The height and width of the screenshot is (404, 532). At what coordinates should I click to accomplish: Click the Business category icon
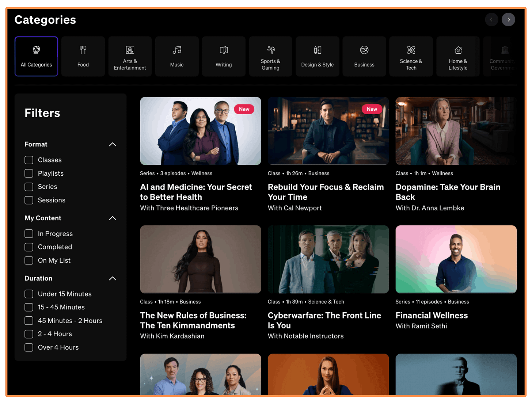(364, 56)
